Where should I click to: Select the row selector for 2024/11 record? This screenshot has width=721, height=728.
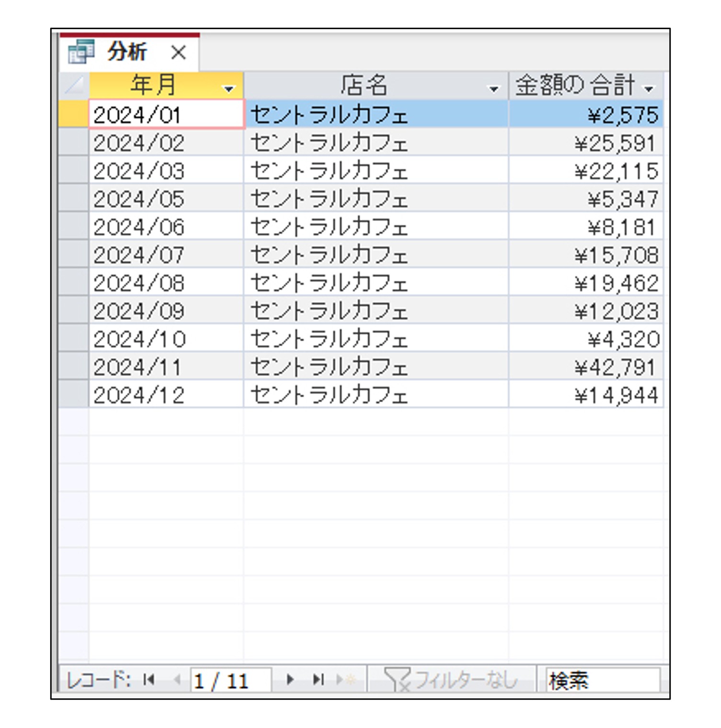pyautogui.click(x=74, y=367)
